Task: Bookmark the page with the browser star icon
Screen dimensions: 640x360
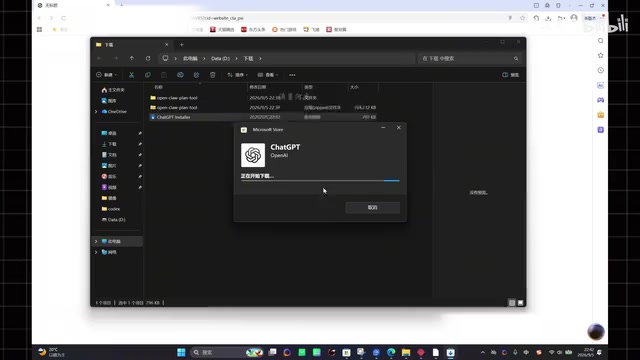Action: click(522, 18)
